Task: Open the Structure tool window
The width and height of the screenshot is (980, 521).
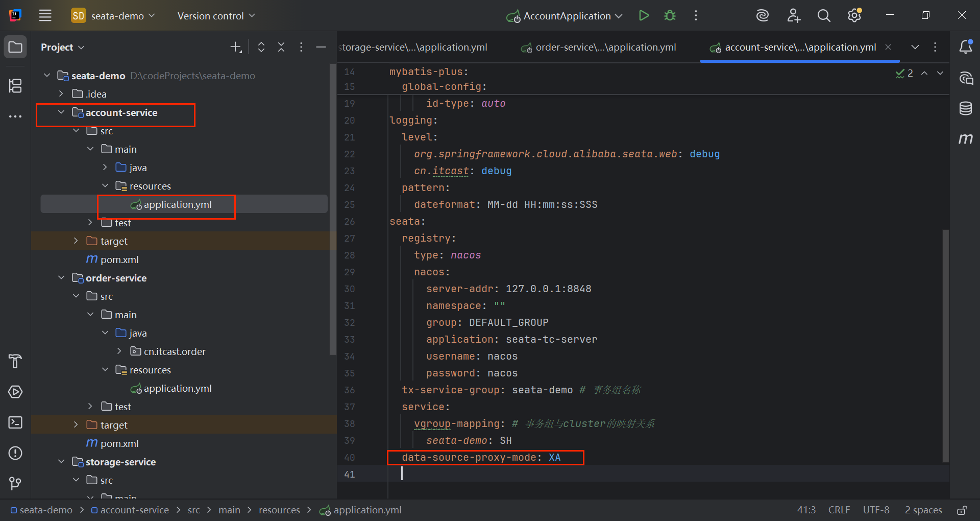Action: (x=15, y=85)
